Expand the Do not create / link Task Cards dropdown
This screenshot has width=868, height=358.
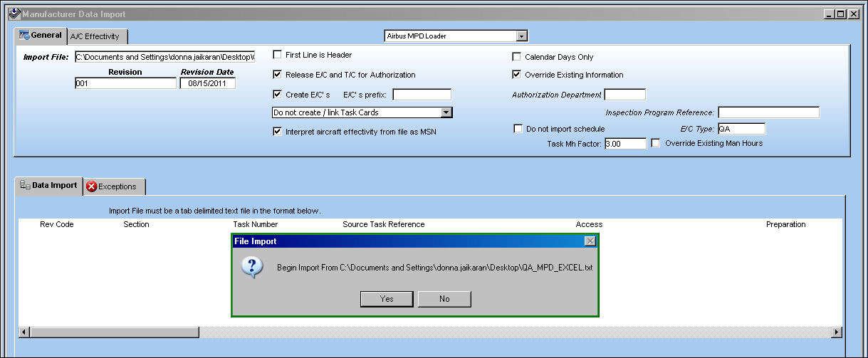click(446, 112)
